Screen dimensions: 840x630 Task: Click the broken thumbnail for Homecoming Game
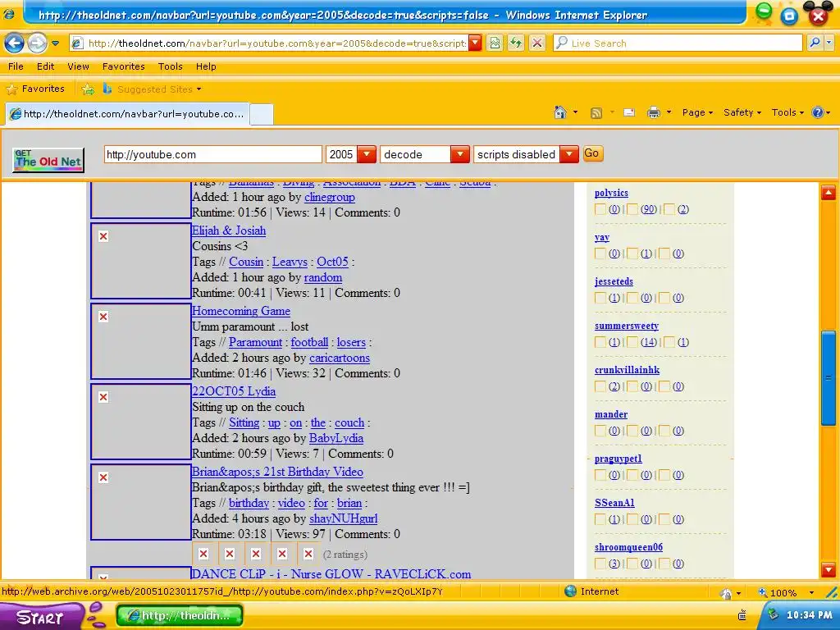click(141, 340)
